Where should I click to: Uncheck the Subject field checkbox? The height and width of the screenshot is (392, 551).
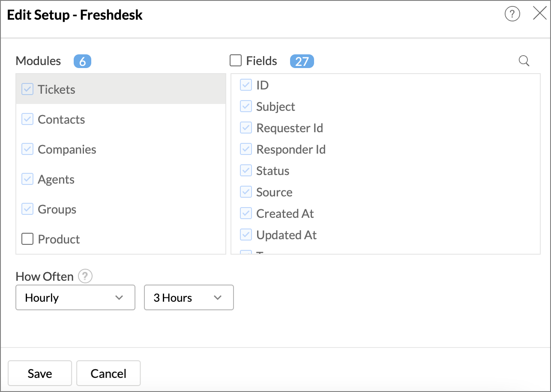tap(246, 106)
